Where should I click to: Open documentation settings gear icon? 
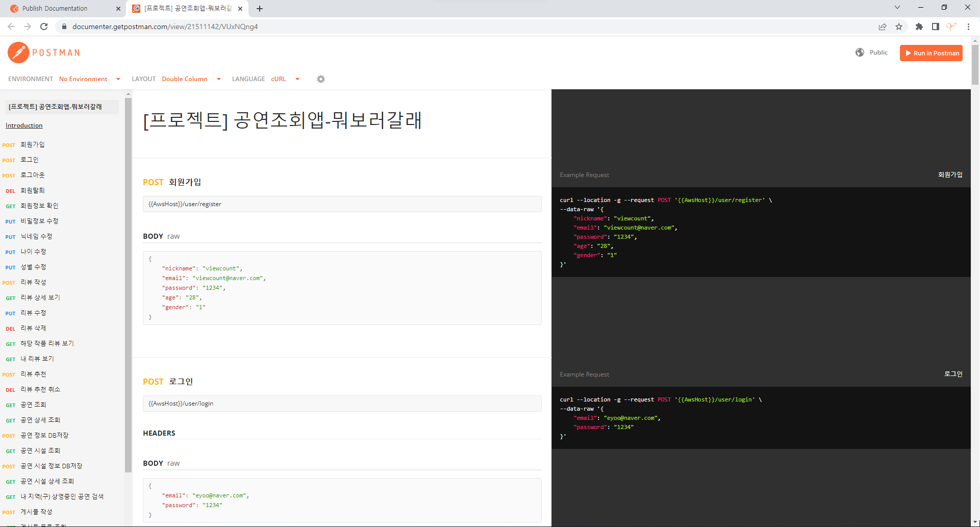tap(321, 79)
